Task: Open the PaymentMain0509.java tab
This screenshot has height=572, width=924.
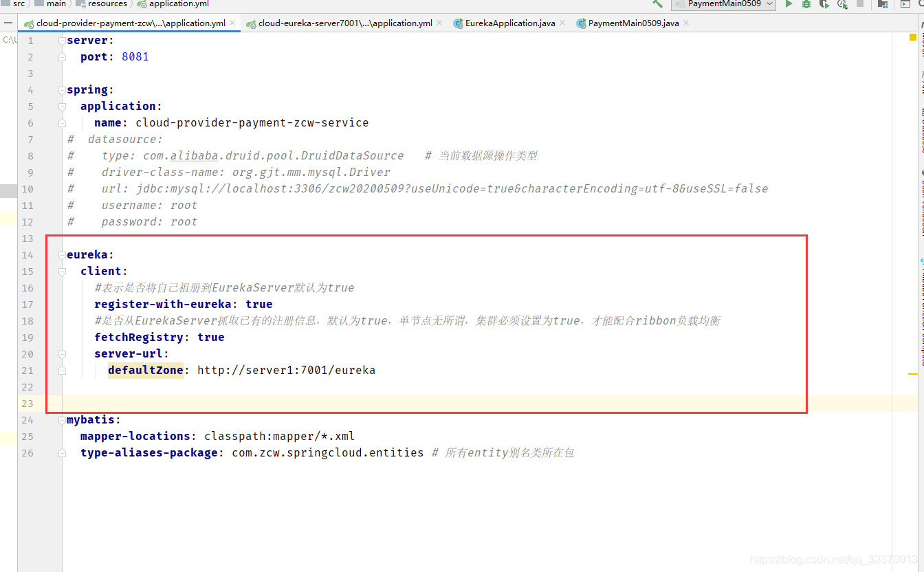Action: [x=633, y=23]
